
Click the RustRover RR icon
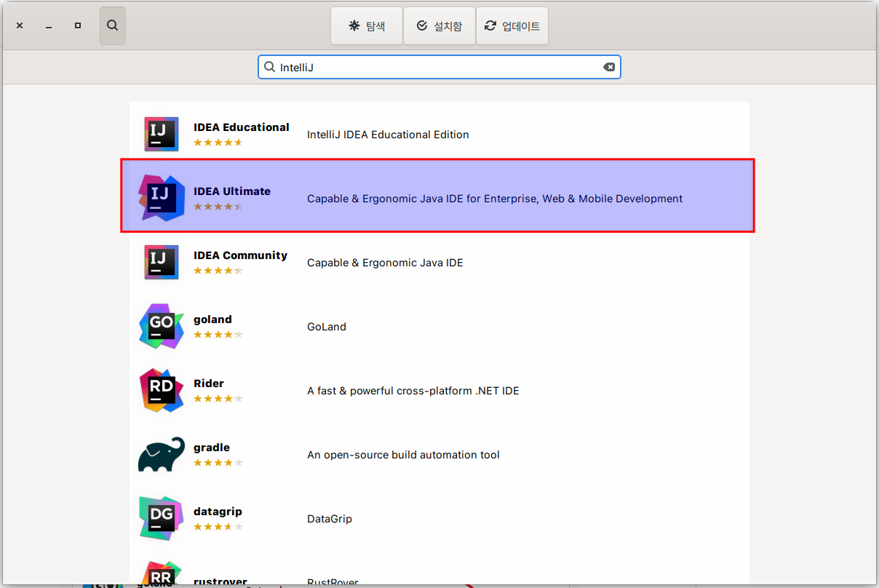tap(162, 573)
